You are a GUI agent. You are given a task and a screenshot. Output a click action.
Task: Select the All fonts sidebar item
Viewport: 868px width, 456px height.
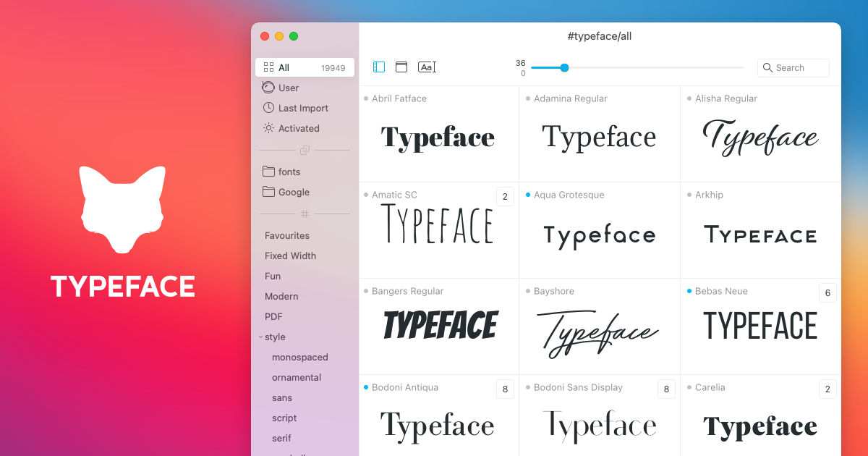305,67
